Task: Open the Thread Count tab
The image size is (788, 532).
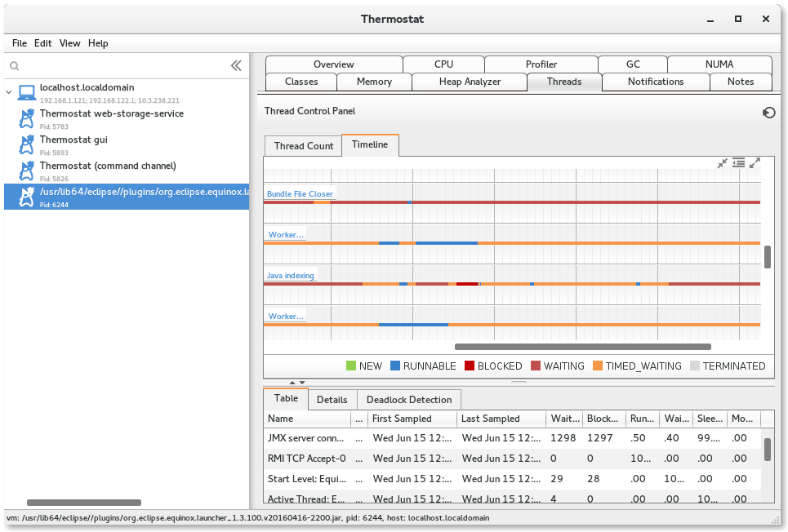Action: tap(303, 146)
